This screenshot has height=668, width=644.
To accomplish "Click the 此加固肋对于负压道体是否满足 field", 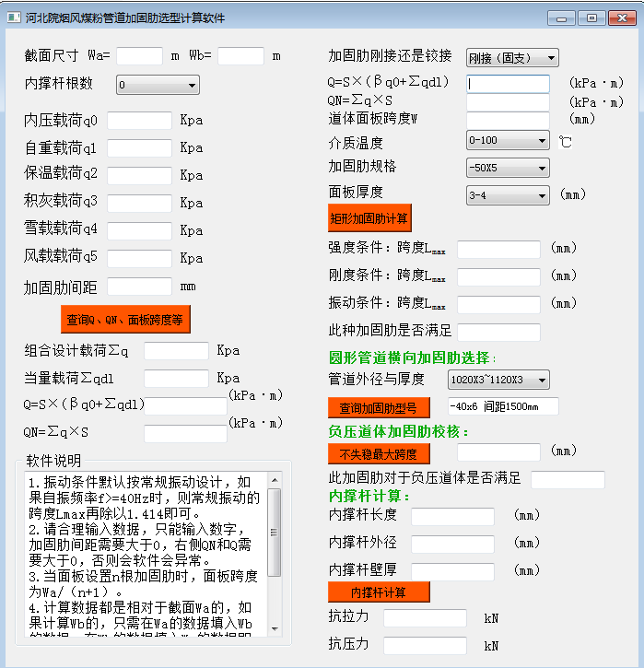I will click(x=568, y=480).
